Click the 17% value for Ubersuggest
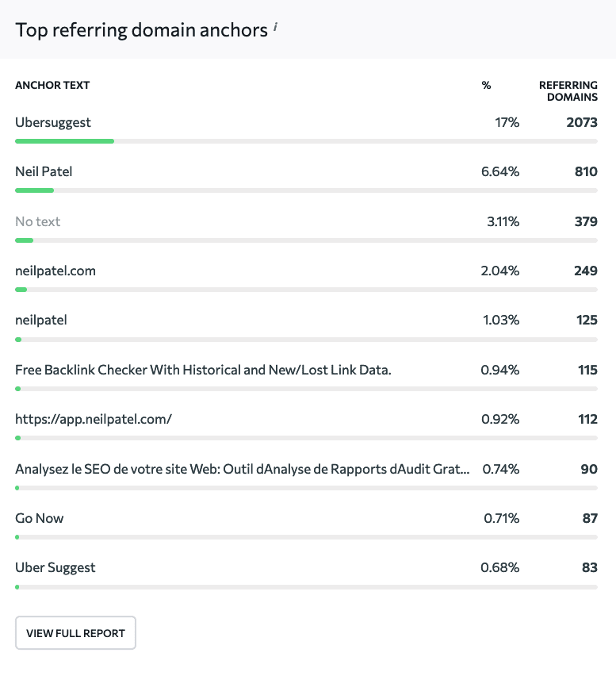 pos(509,122)
